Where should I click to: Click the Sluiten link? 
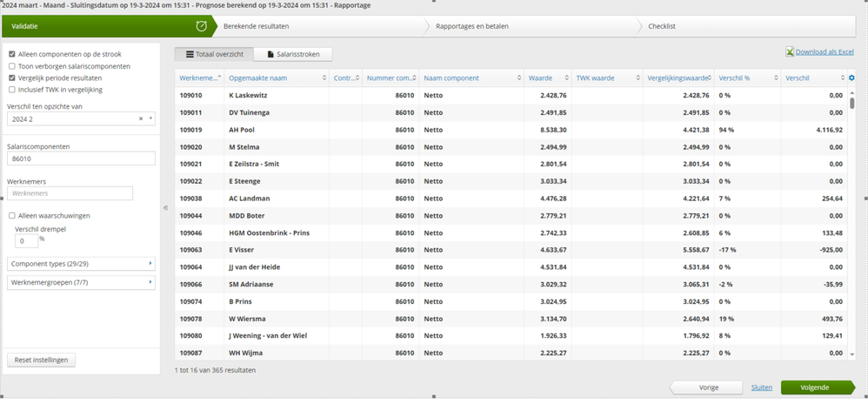click(762, 387)
